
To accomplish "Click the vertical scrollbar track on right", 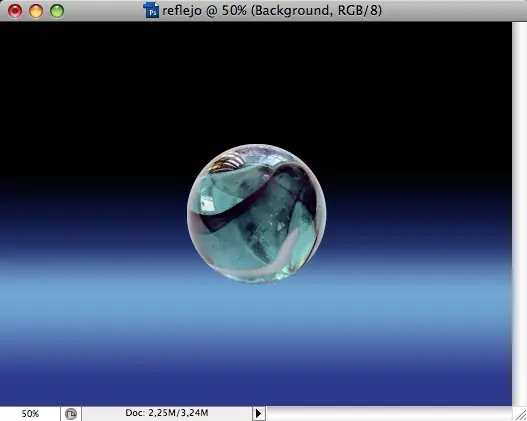I will (520, 214).
